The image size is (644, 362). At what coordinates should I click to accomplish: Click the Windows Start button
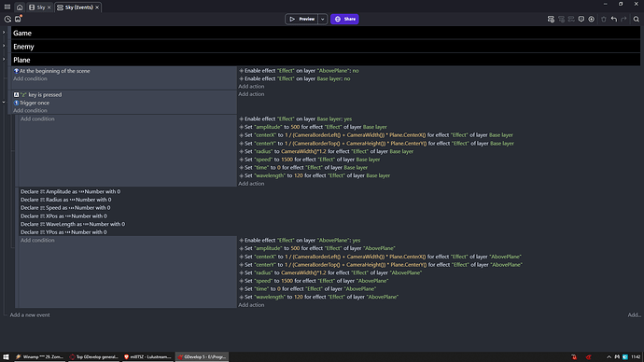click(6, 357)
